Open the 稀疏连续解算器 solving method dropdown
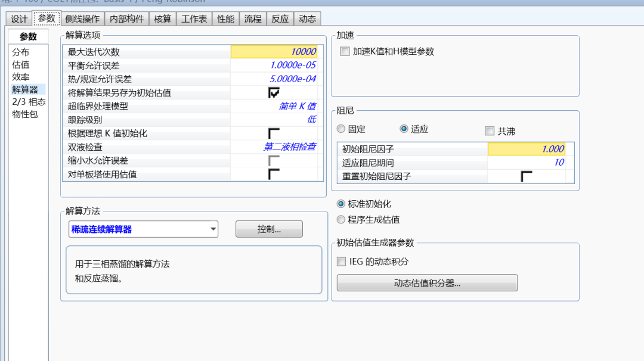 213,229
